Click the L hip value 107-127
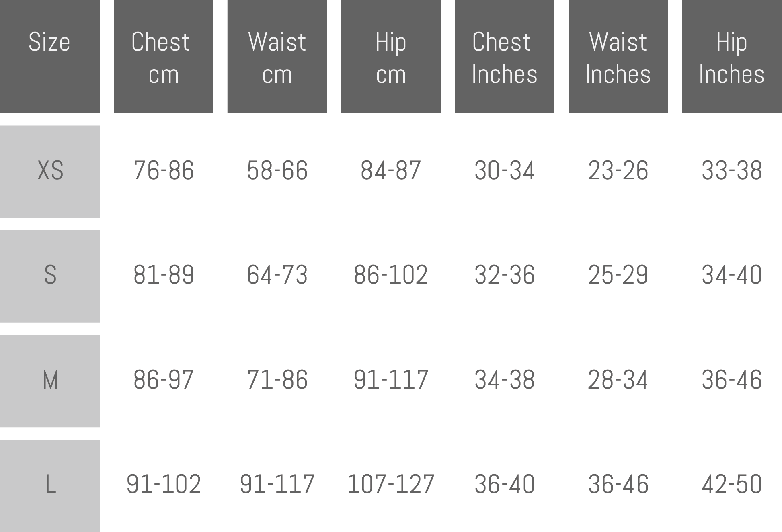 (391, 484)
